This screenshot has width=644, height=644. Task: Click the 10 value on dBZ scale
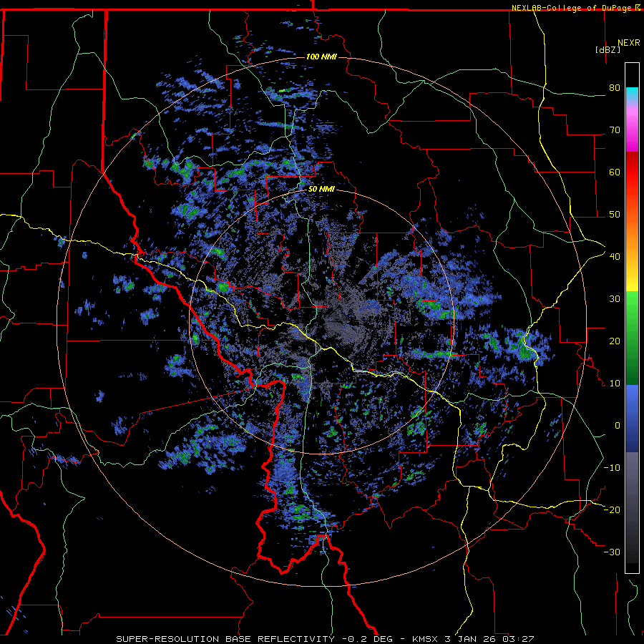click(615, 384)
